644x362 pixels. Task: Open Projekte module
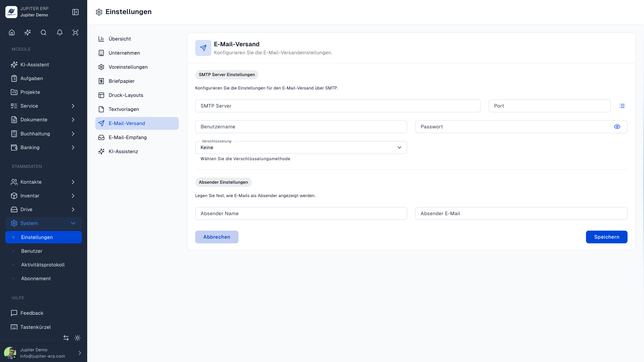point(44,92)
